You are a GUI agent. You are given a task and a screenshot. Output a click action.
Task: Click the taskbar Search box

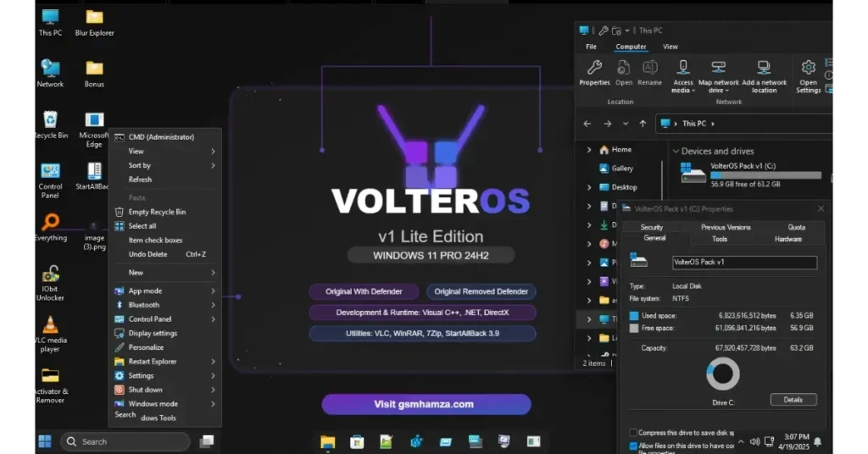[125, 441]
